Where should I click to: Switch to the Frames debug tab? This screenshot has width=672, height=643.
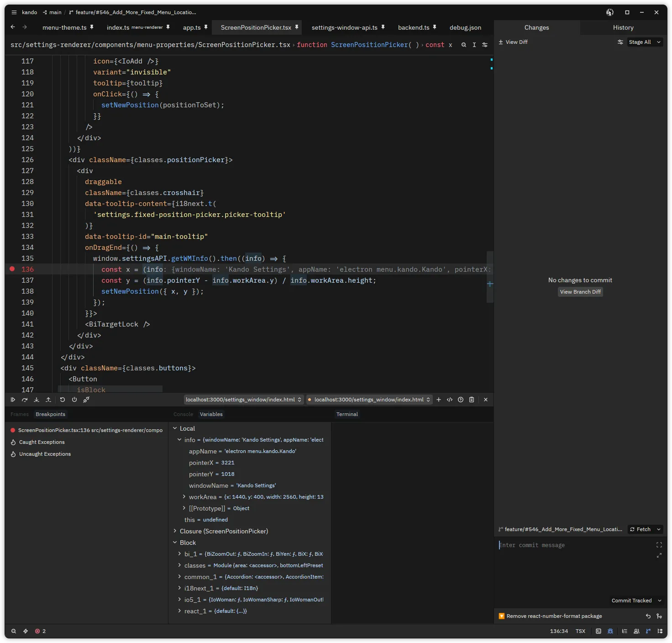20,414
